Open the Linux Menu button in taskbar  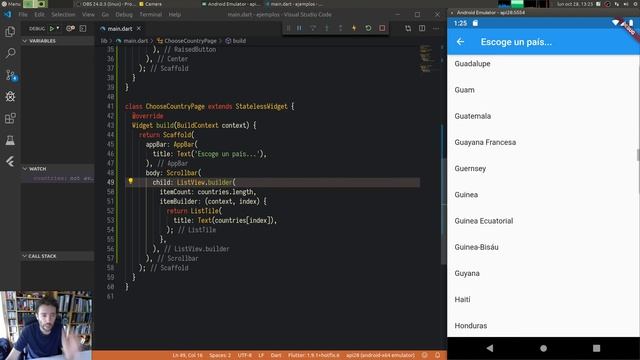[x=11, y=4]
